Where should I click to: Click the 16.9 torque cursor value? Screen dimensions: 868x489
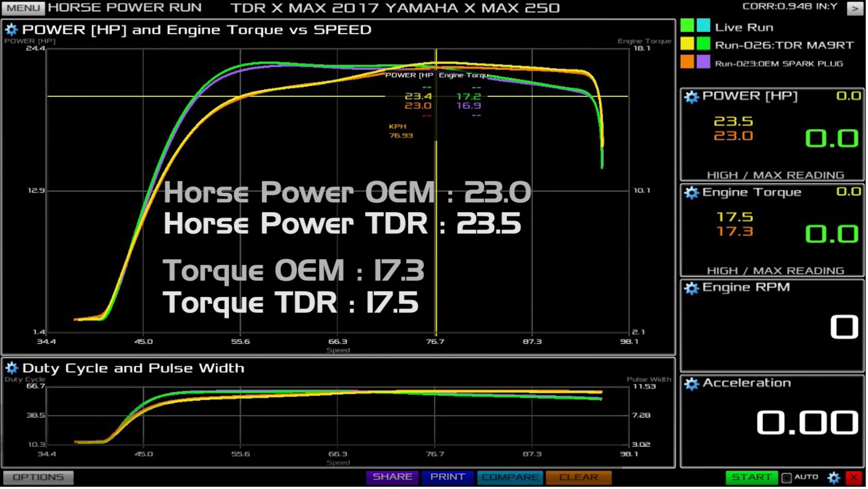470,106
